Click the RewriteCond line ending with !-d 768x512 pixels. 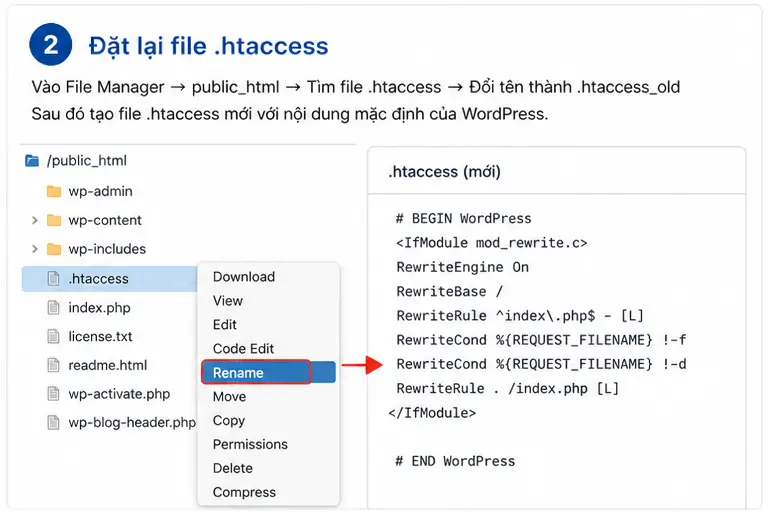point(541,365)
